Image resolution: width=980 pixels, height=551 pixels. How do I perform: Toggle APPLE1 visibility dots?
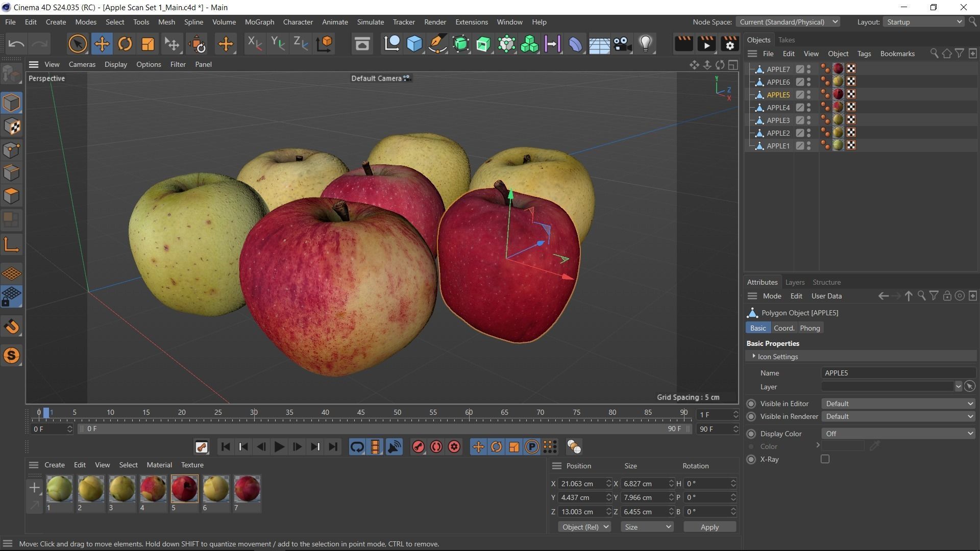[809, 146]
